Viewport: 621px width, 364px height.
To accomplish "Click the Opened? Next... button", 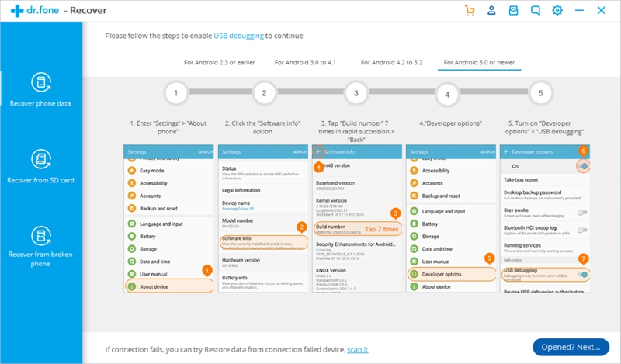I will 571,348.
